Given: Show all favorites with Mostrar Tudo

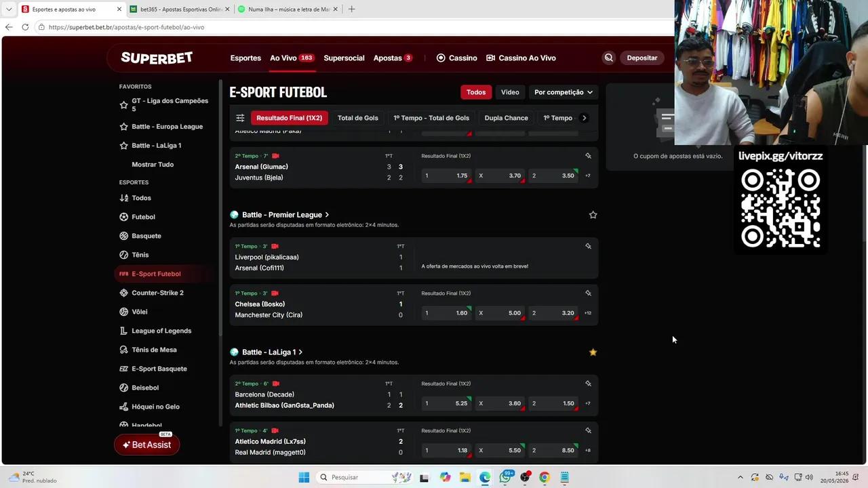Looking at the screenshot, I should point(153,165).
